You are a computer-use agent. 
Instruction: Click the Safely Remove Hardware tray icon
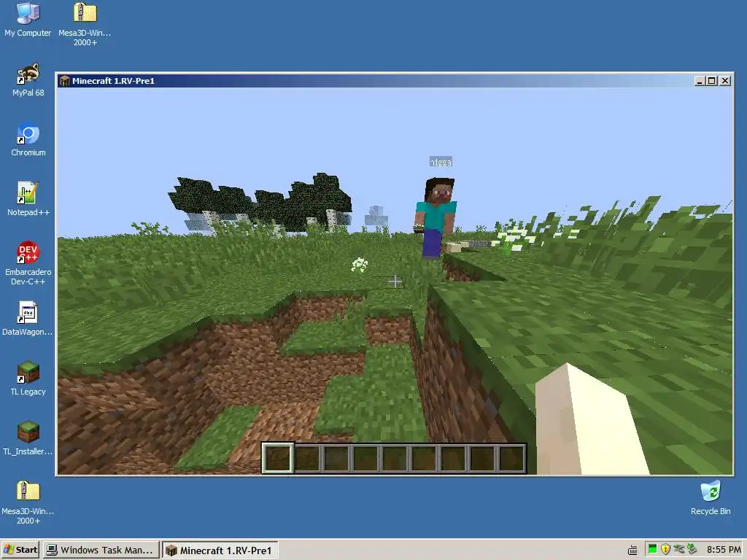(679, 549)
